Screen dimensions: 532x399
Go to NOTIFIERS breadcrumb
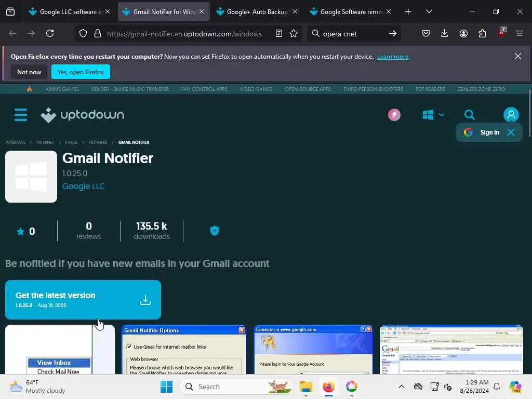(98, 142)
